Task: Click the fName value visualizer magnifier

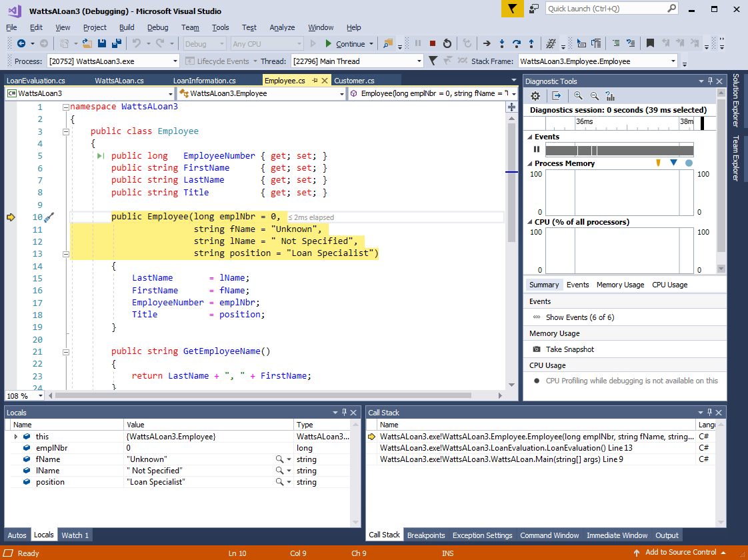Action: pyautogui.click(x=279, y=459)
